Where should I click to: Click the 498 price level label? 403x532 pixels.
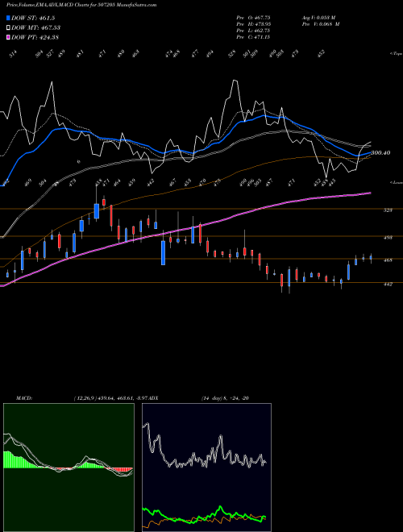pos(388,238)
